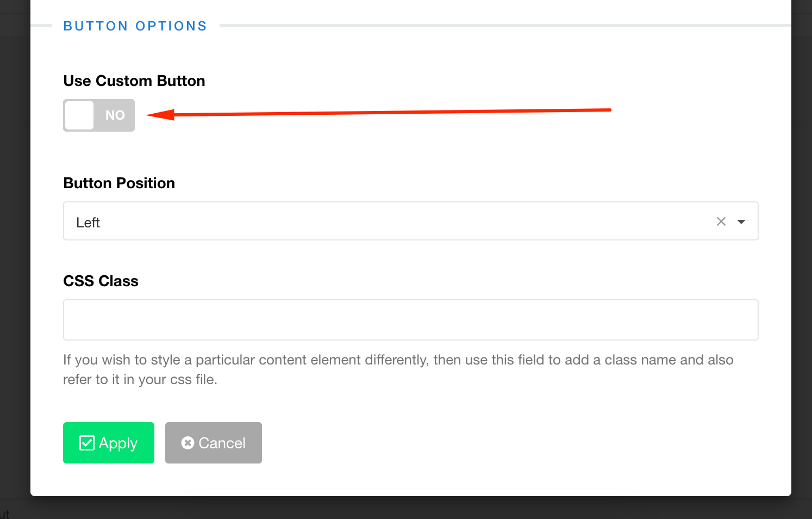Click the Use Custom Button label
This screenshot has width=812, height=519.
click(134, 81)
